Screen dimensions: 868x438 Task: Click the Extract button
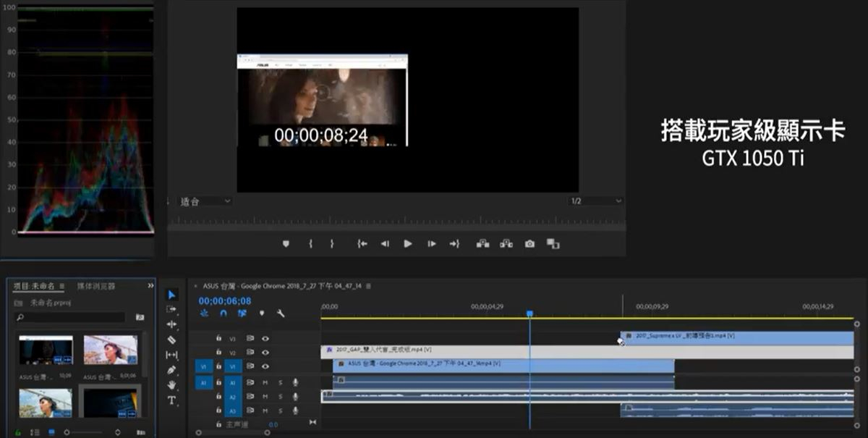[506, 244]
